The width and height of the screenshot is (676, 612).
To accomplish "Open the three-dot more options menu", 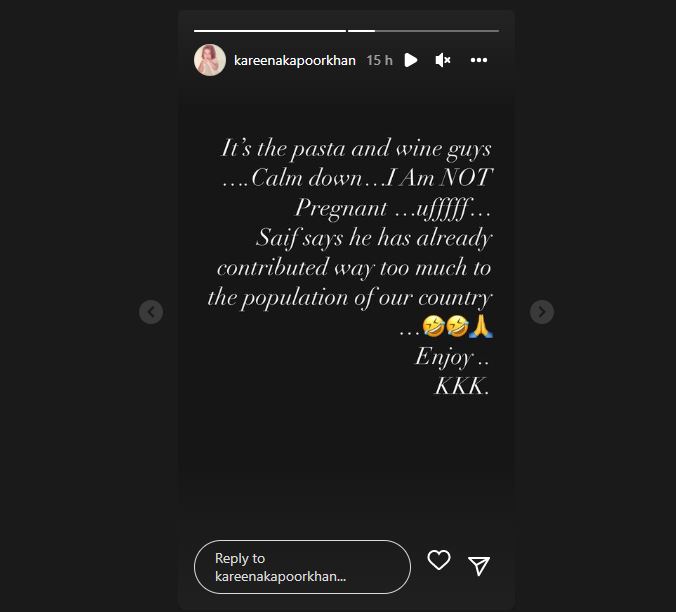I will [479, 60].
